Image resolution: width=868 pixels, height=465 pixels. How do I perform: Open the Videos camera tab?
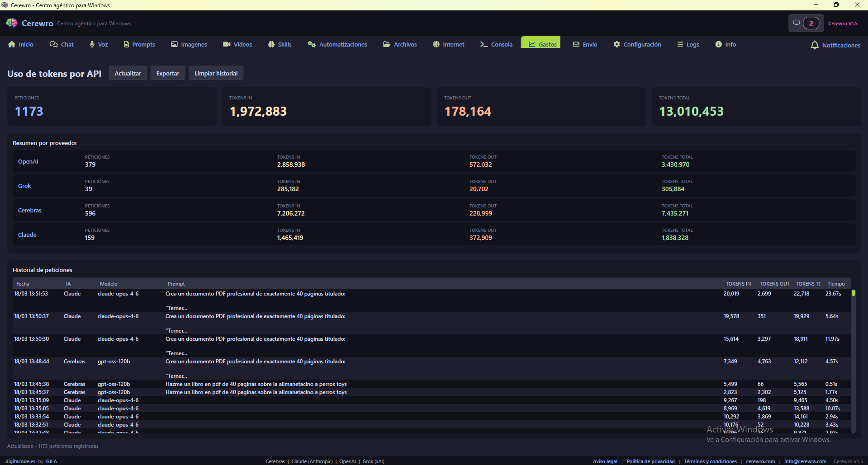(x=237, y=44)
